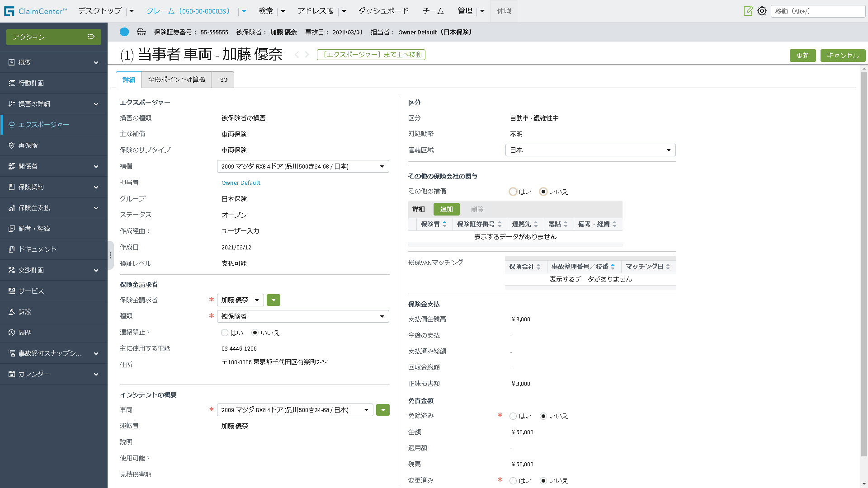Switch to 全損ポイント計算機 tab
868x488 pixels.
pyautogui.click(x=176, y=80)
